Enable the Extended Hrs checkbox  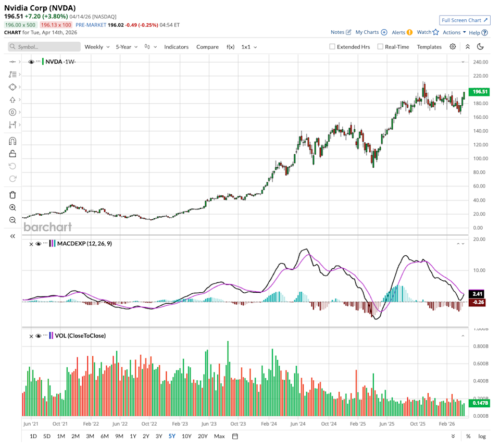332,47
